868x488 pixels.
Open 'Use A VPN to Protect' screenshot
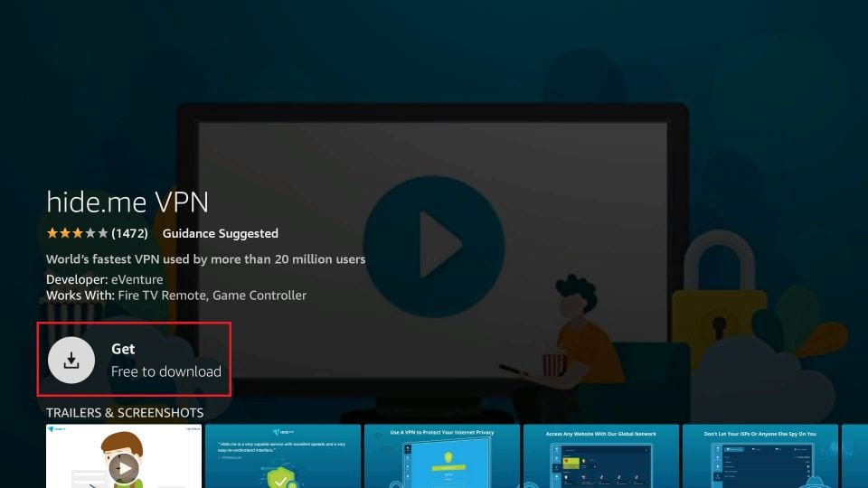442,456
